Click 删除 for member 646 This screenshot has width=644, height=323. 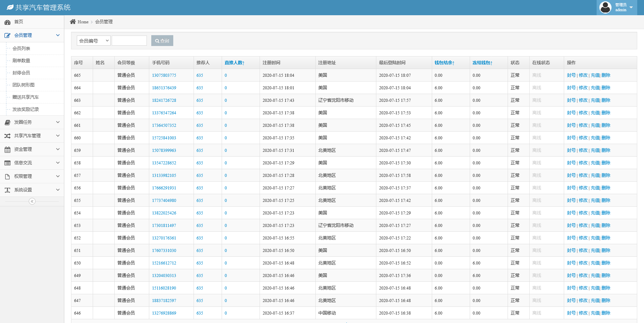(x=606, y=313)
